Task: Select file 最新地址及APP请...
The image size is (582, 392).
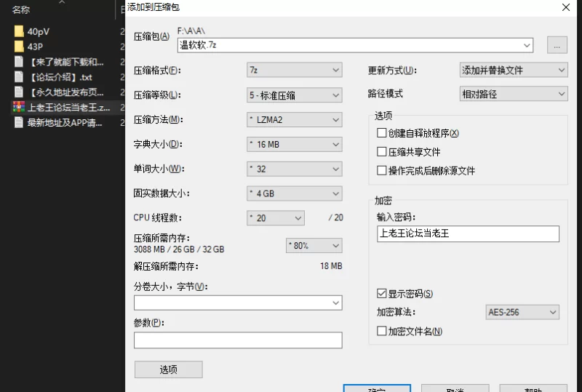Action: [65, 122]
